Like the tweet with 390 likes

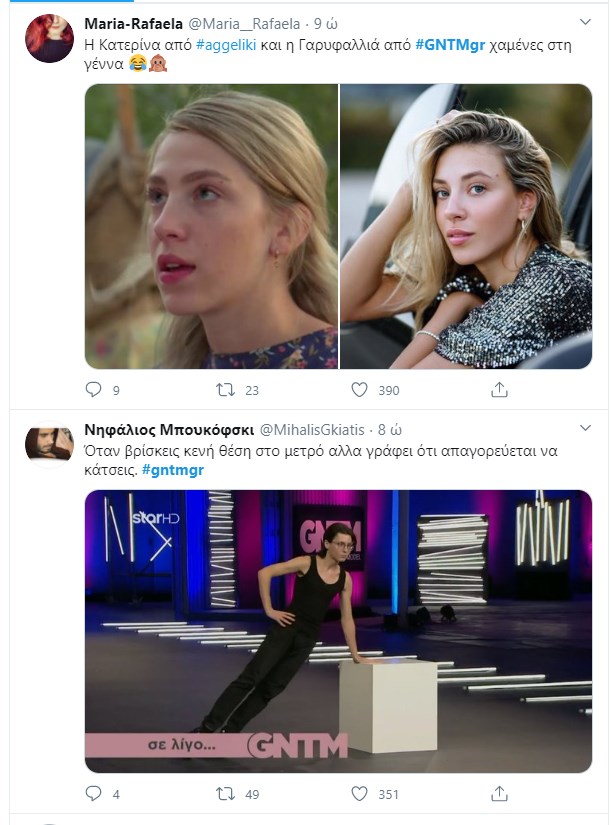pos(362,389)
